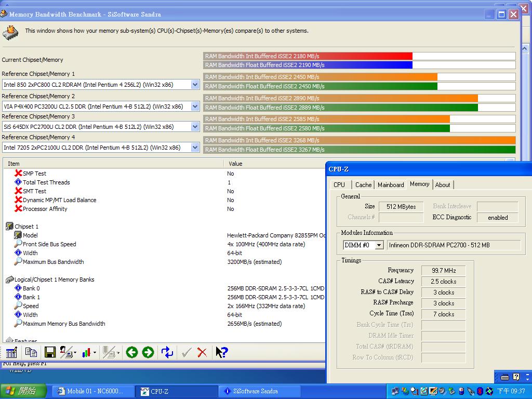Open the Sandra title bar system menu icon
This screenshot has height=399, width=532.
click(4, 14)
